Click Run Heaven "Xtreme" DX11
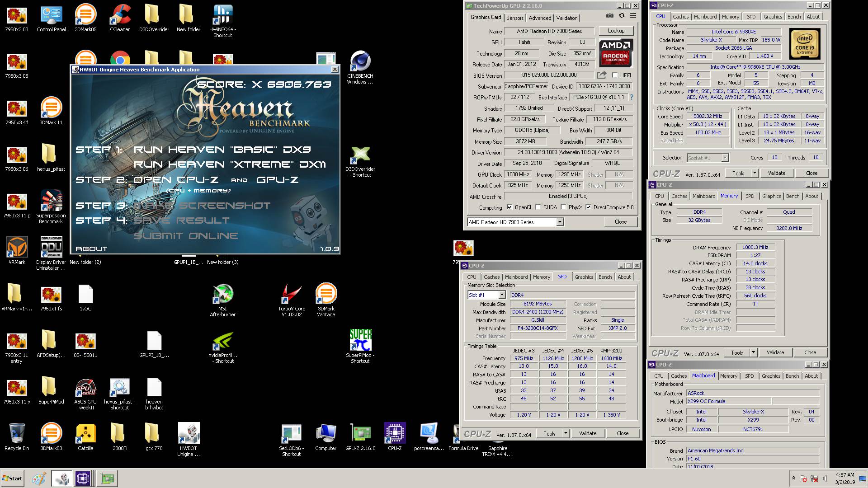Image resolution: width=868 pixels, height=488 pixels. (x=230, y=164)
